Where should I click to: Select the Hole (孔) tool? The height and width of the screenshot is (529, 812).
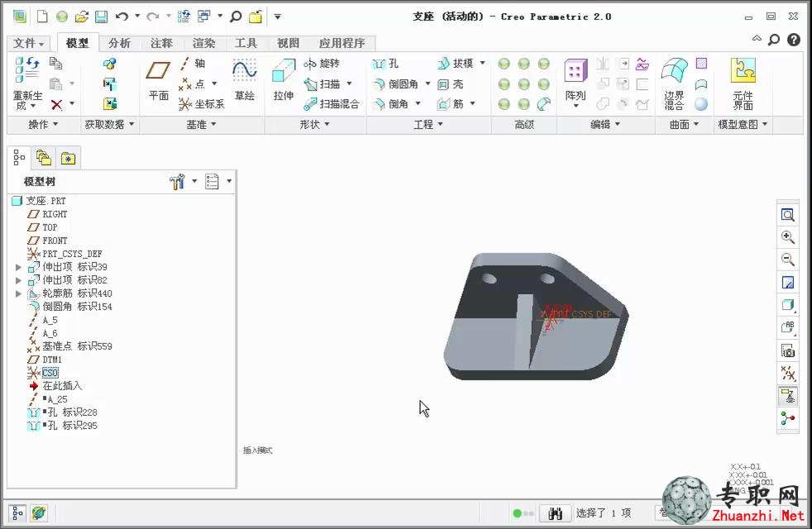386,64
